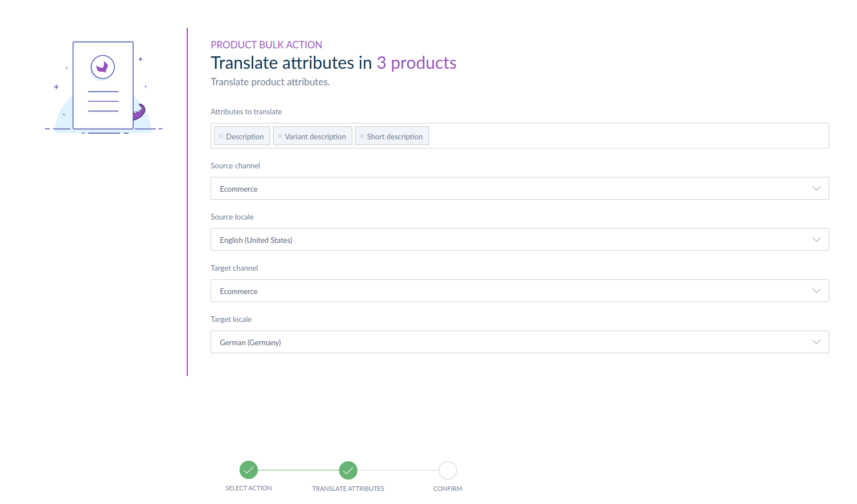Open the Source locale chevron
The width and height of the screenshot is (857, 504).
coord(817,239)
